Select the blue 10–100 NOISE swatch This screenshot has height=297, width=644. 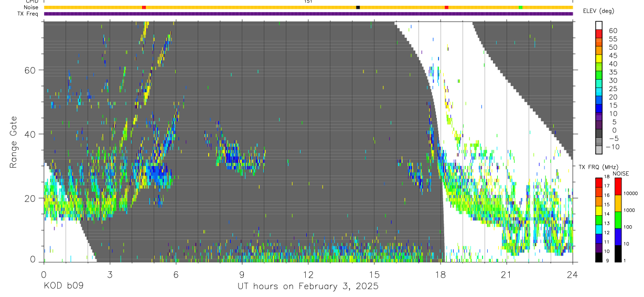618,237
